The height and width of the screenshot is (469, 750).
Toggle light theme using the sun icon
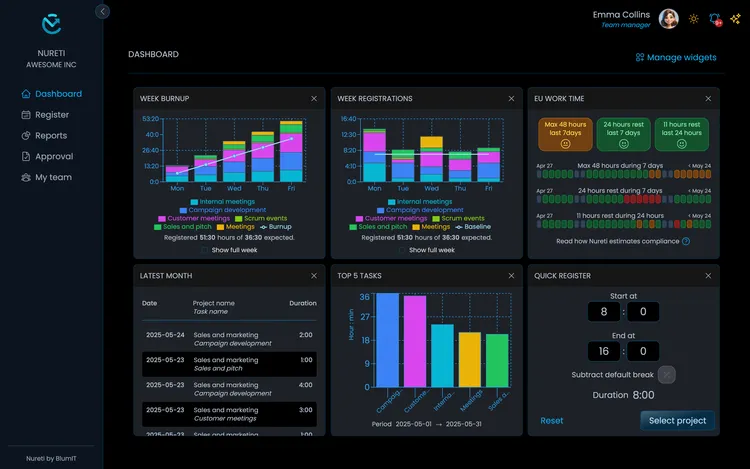pos(693,19)
